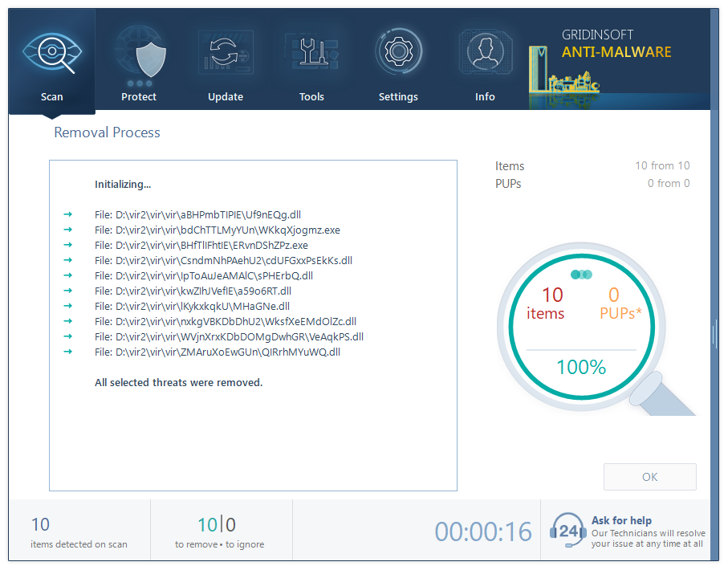Click the 100% progress indicator
This screenshot has width=728, height=570.
[x=580, y=368]
